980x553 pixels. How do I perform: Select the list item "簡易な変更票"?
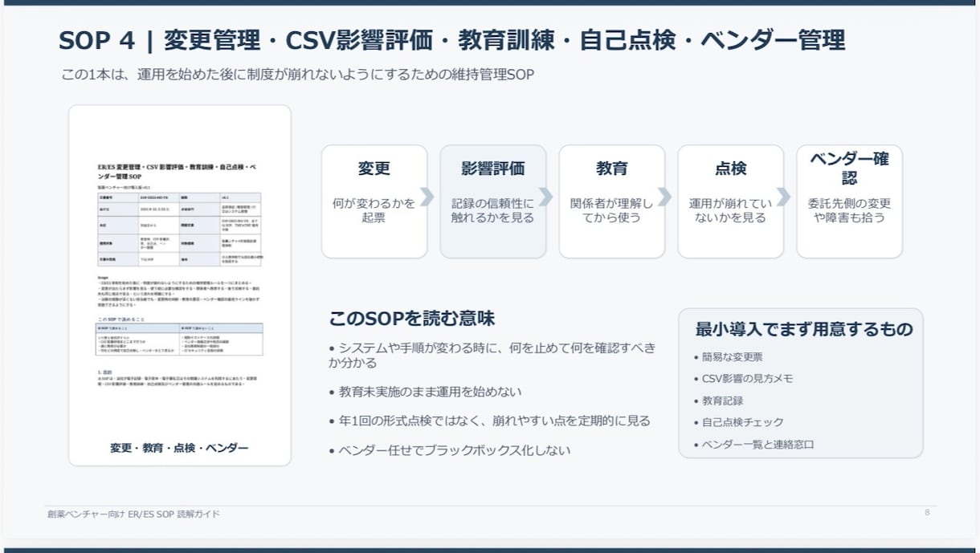pyautogui.click(x=728, y=357)
